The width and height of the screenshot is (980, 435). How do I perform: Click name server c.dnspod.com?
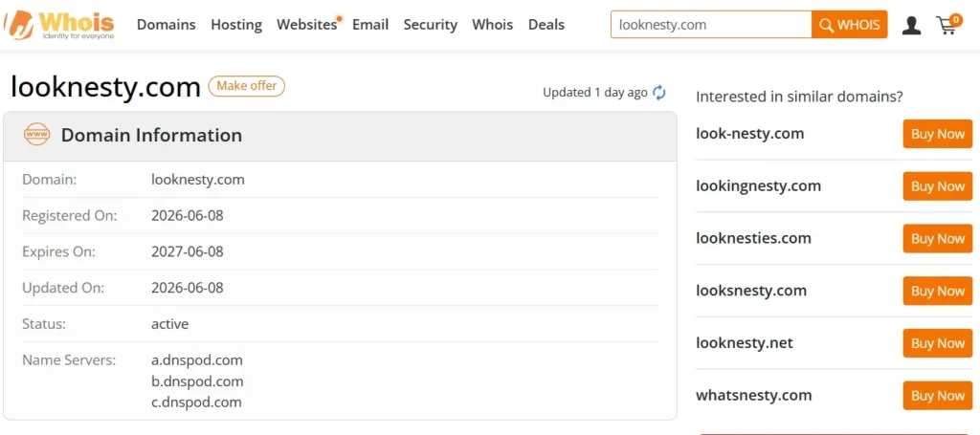(197, 402)
